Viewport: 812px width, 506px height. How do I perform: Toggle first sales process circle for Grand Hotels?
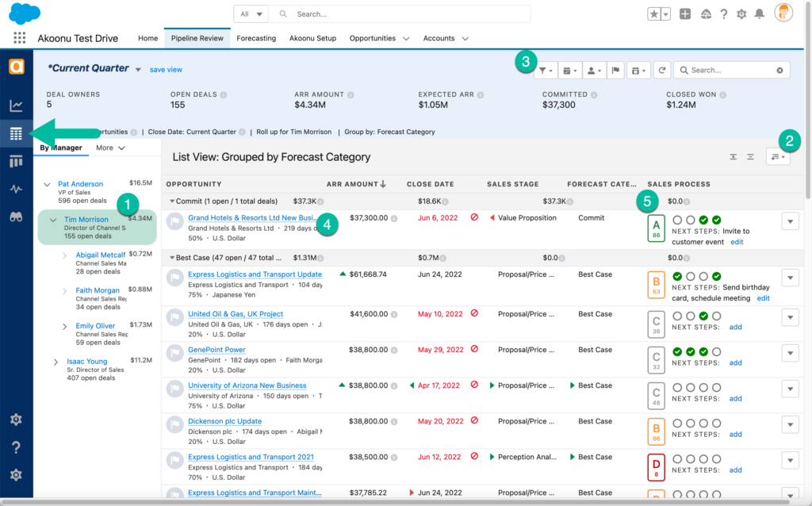677,220
